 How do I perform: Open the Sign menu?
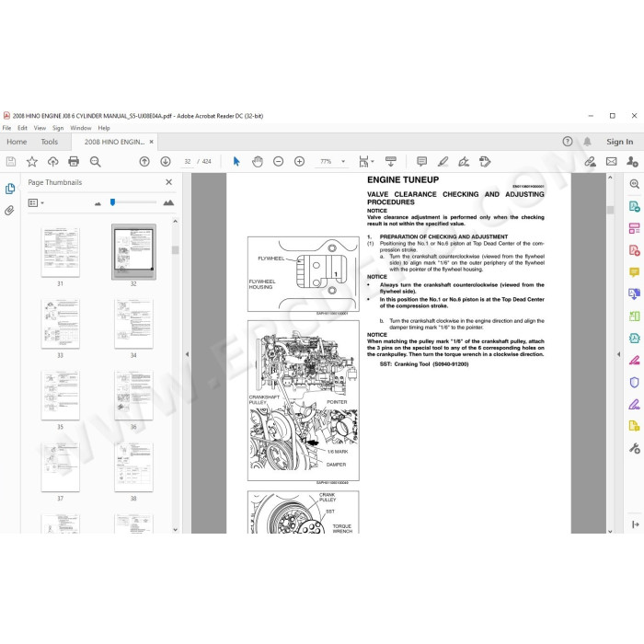[58, 128]
